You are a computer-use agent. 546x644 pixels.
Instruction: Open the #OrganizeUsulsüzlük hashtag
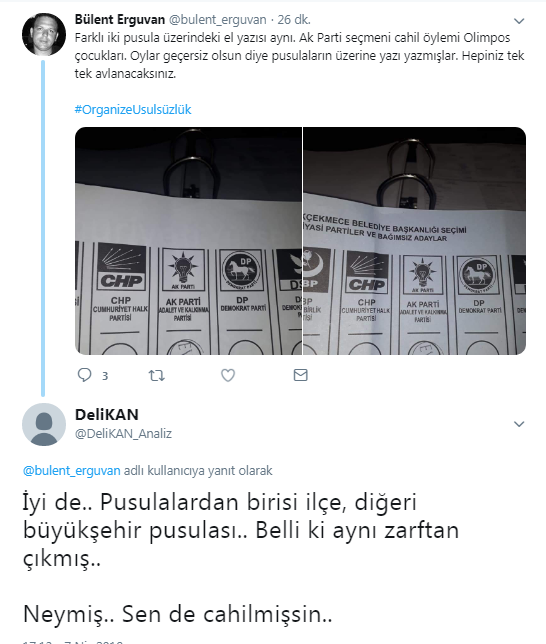pyautogui.click(x=133, y=110)
